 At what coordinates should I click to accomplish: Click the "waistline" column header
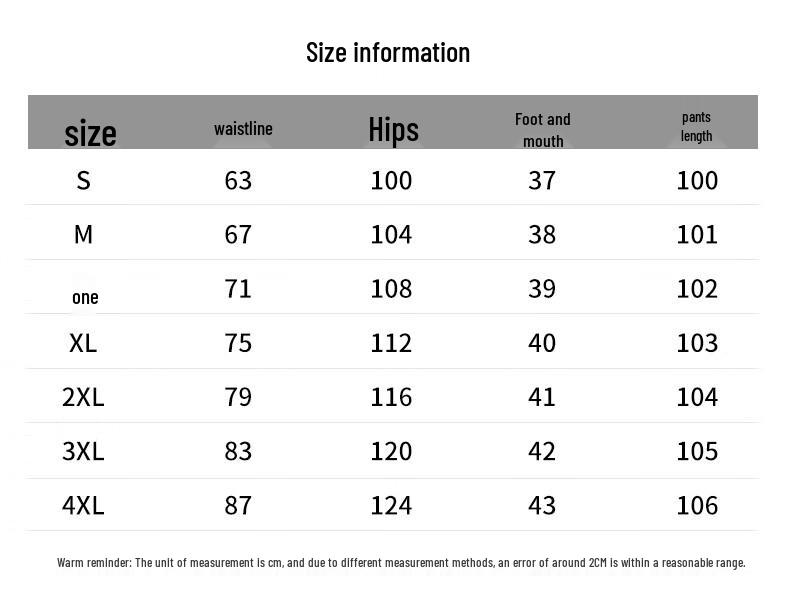click(243, 128)
